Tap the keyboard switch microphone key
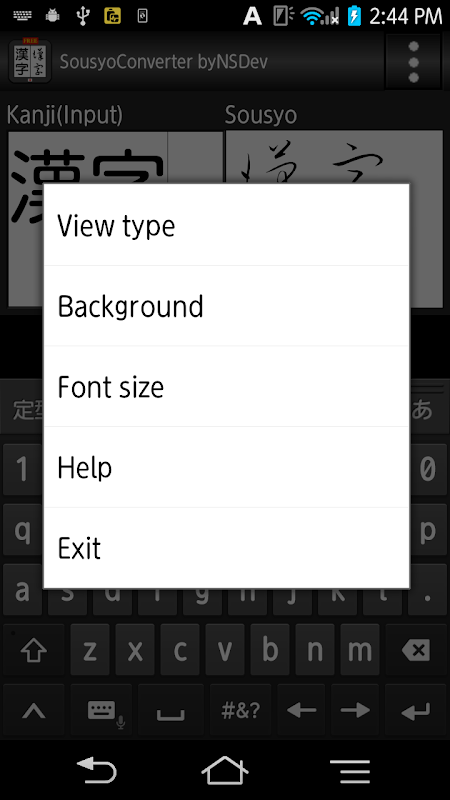 click(x=101, y=712)
